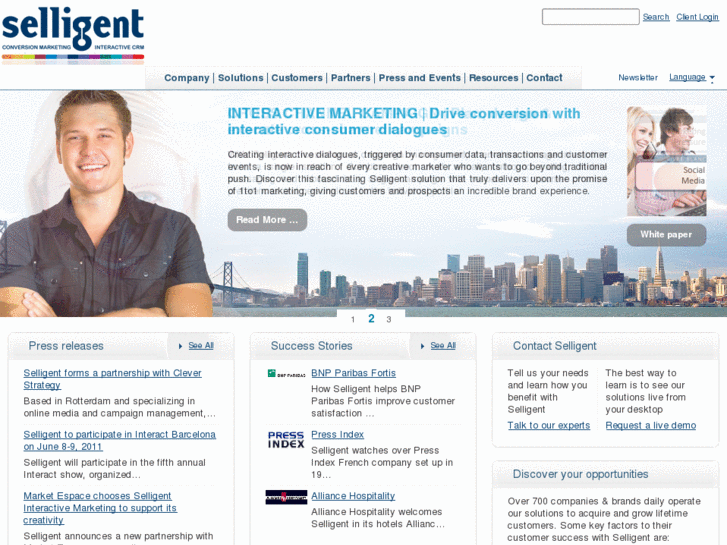The image size is (727, 545).
Task: Click the arrow next to Press releases See All
Action: [180, 346]
